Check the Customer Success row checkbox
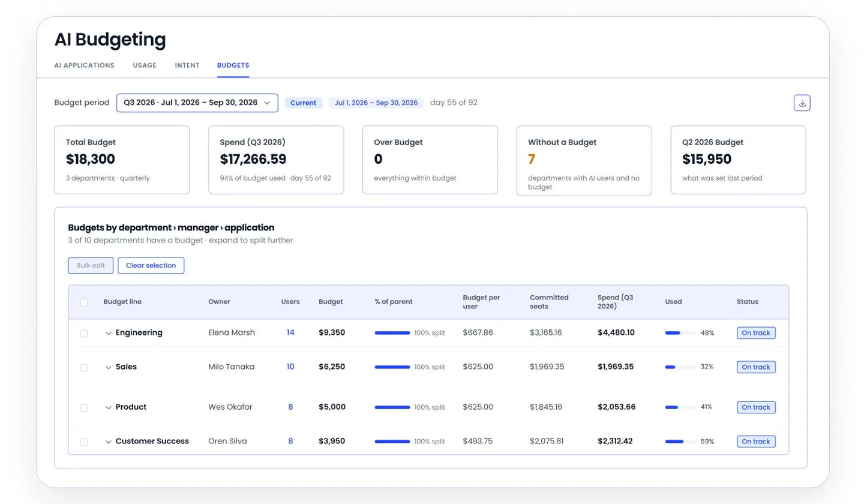Image resolution: width=867 pixels, height=504 pixels. pos(84,442)
